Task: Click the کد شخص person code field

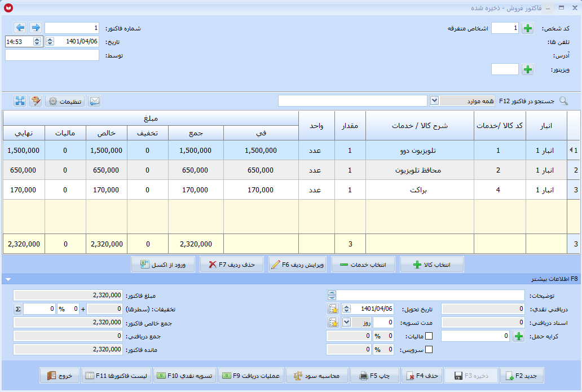Action: (x=505, y=28)
